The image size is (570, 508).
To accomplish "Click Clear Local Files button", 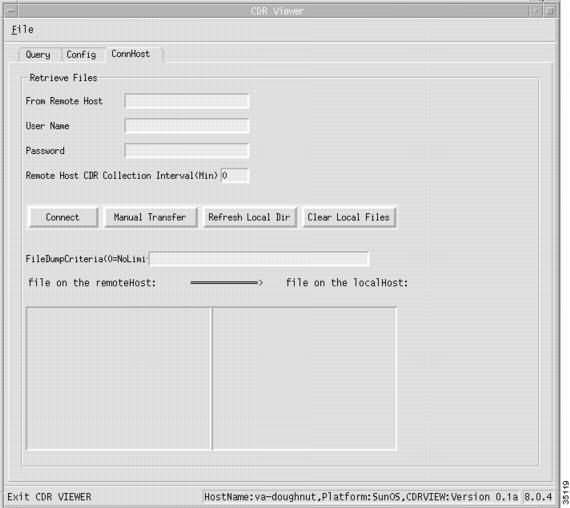I will point(349,217).
